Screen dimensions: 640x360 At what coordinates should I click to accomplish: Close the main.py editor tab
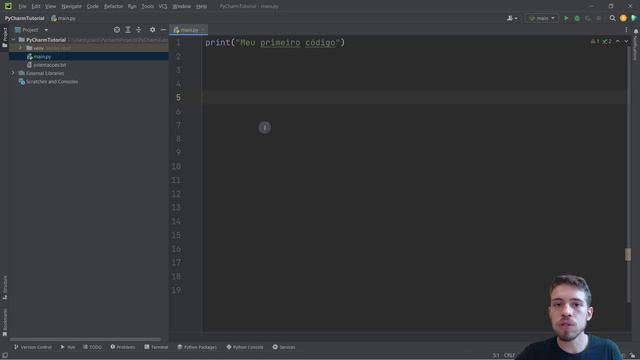coord(203,30)
